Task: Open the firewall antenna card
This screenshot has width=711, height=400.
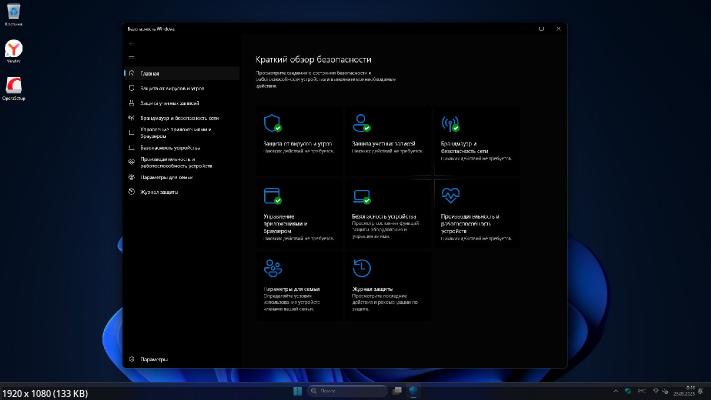Action: [x=477, y=141]
